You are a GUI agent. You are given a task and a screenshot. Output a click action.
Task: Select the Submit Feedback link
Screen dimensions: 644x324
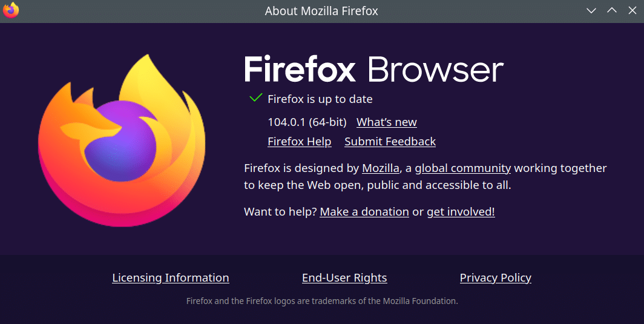pos(390,142)
